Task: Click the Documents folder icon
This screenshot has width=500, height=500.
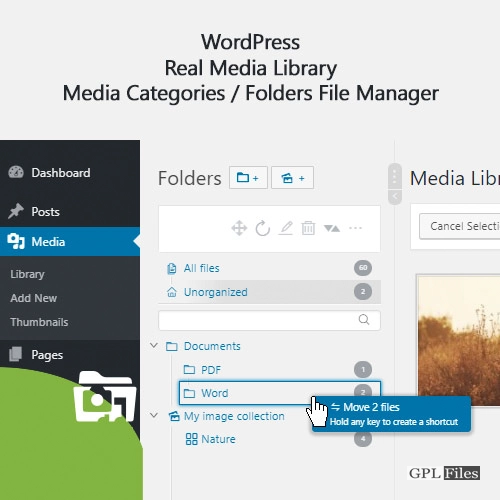Action: pyautogui.click(x=172, y=346)
